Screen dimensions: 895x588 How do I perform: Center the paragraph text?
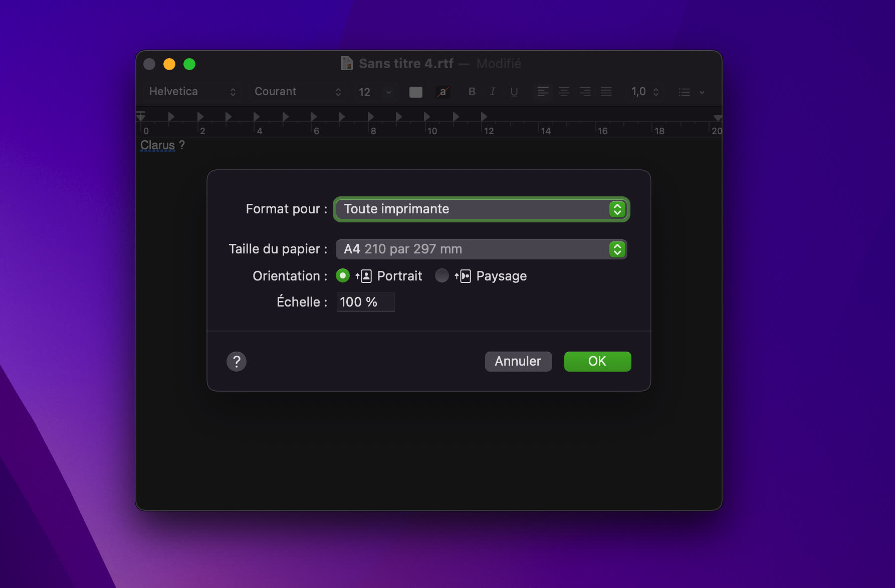564,92
